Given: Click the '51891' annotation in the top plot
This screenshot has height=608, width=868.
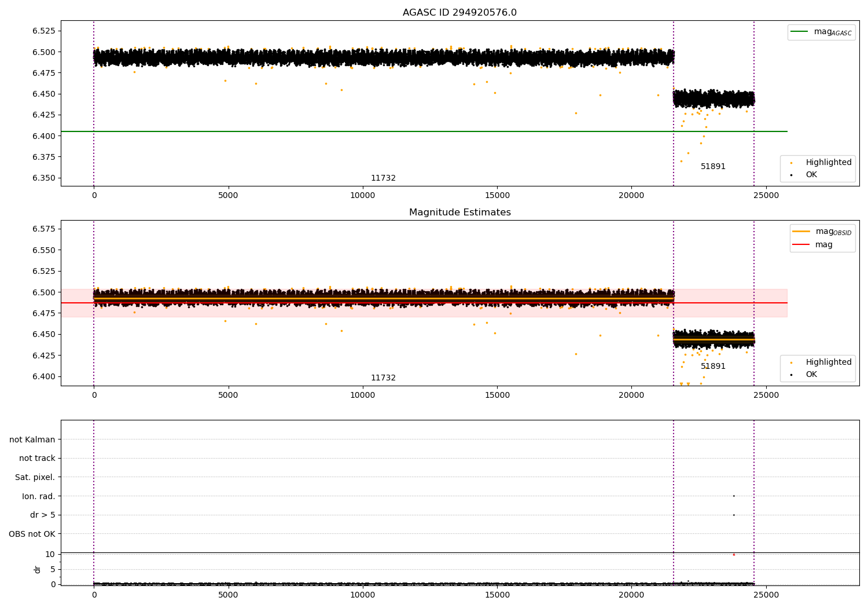Looking at the screenshot, I should click(x=713, y=166).
